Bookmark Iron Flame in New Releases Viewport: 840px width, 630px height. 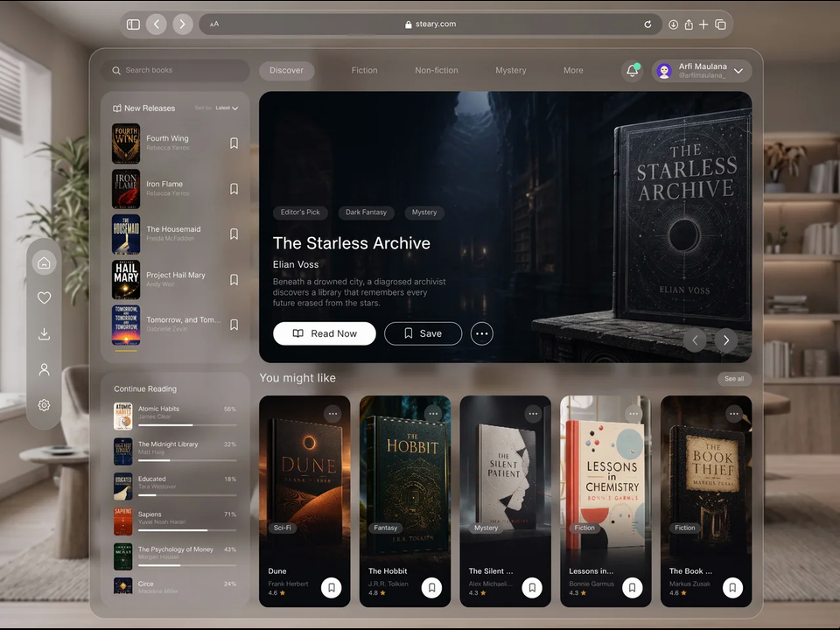[x=234, y=189]
